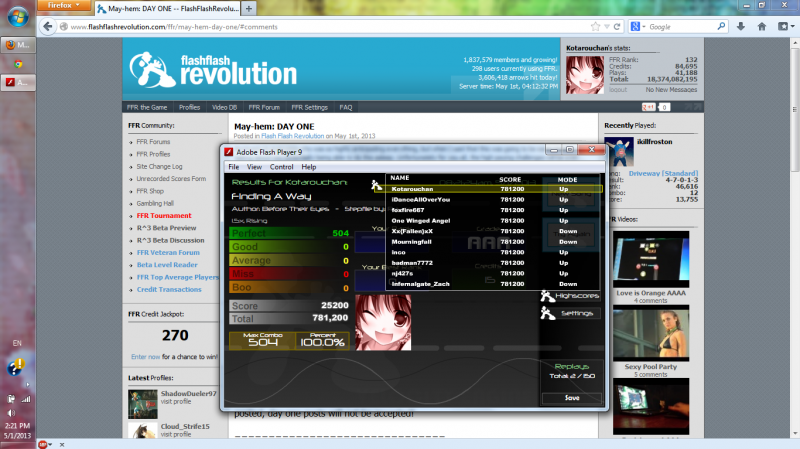This screenshot has height=449, width=800.
Task: Go back with Firefox back arrow
Action: pyautogui.click(x=47, y=27)
